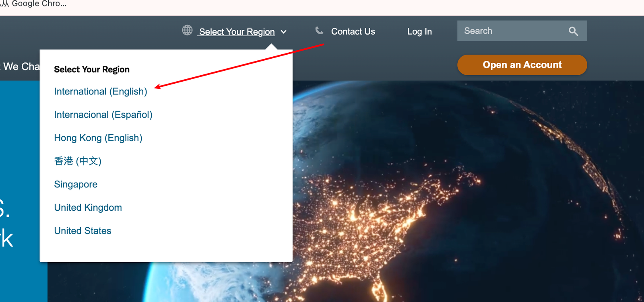Open the Select Your Region dropdown link
This screenshot has height=302, width=644.
(x=237, y=32)
